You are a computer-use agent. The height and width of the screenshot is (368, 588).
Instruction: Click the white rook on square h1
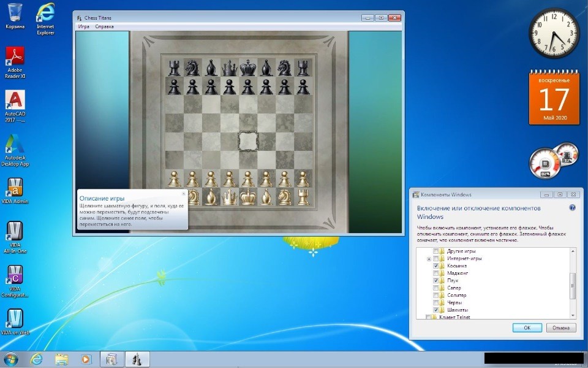tap(303, 197)
